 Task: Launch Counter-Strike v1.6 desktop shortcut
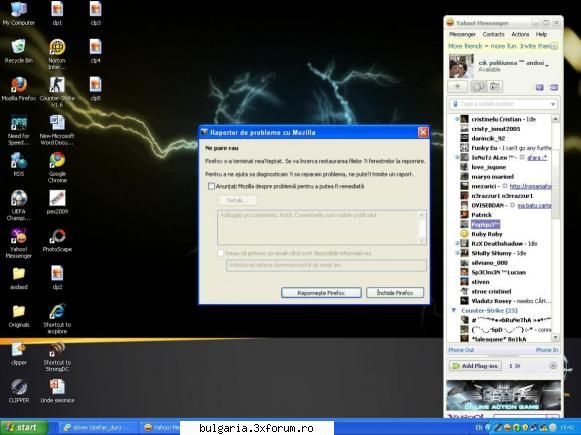(x=57, y=93)
